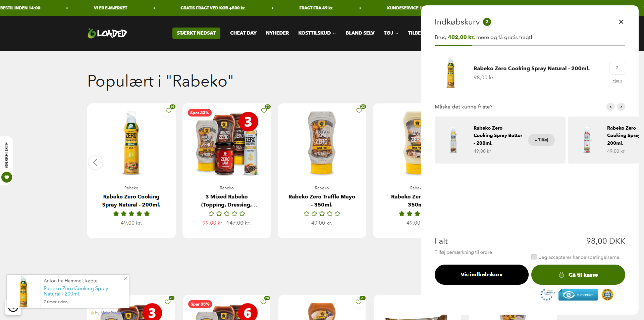
Task: Show previous products with carousel left arrow
Action: (95, 163)
